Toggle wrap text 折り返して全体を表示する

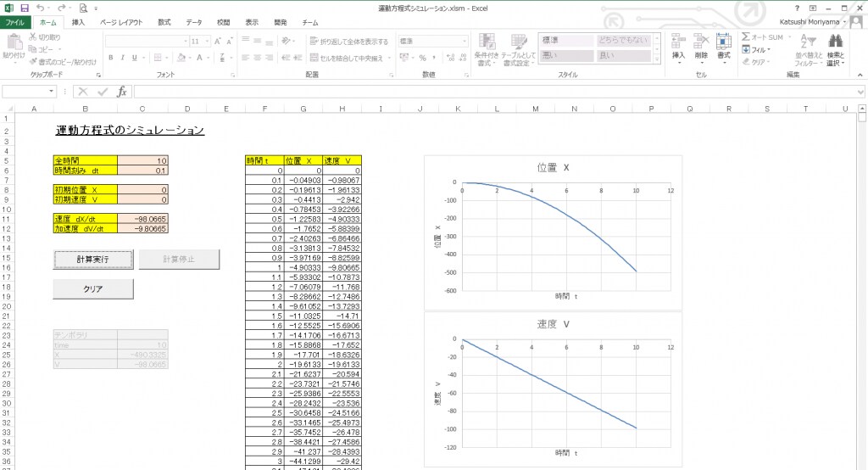point(348,41)
